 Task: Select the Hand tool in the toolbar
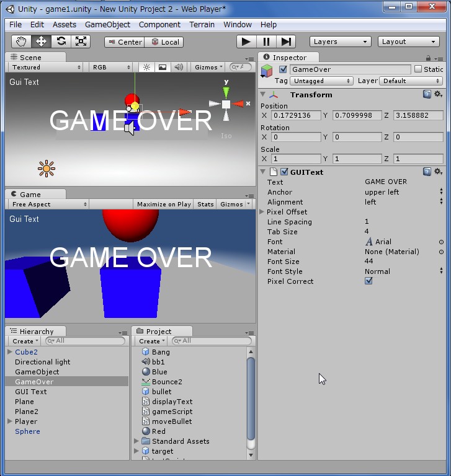tap(21, 42)
